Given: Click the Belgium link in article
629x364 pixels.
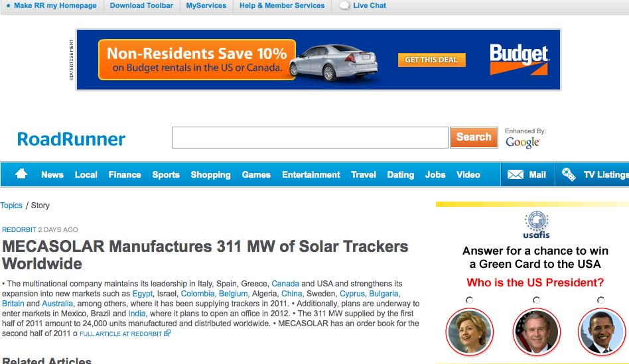Looking at the screenshot, I should tap(233, 294).
